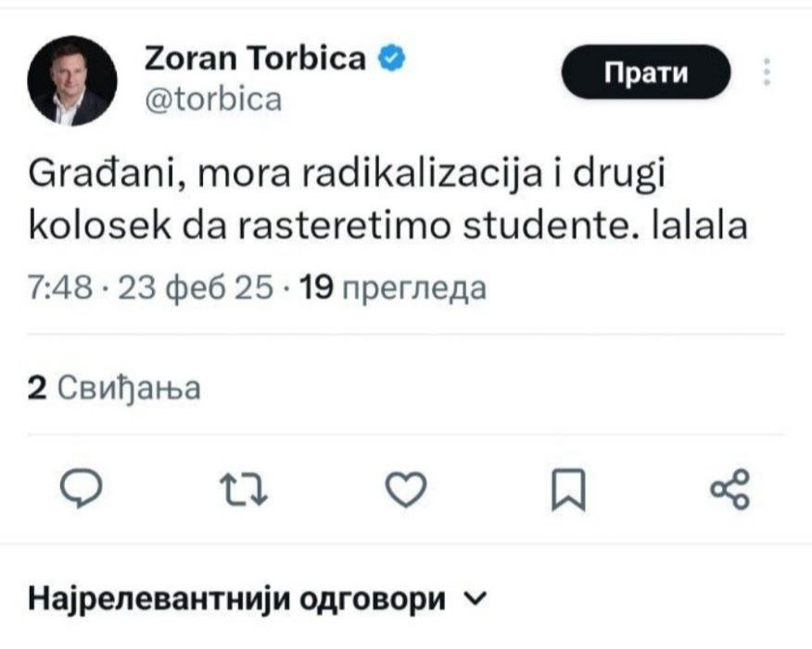Open the Zoran Torbica display name link
812x649 pixels.
255,59
